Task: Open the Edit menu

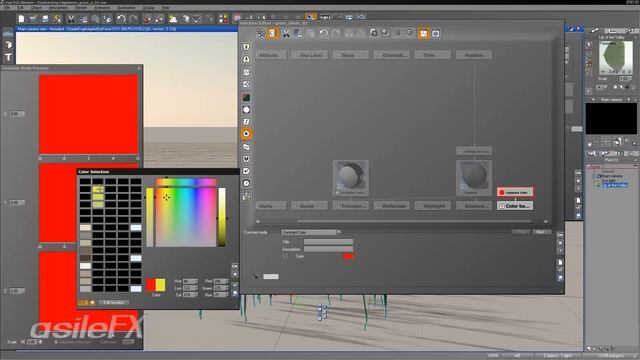Action: coord(20,8)
